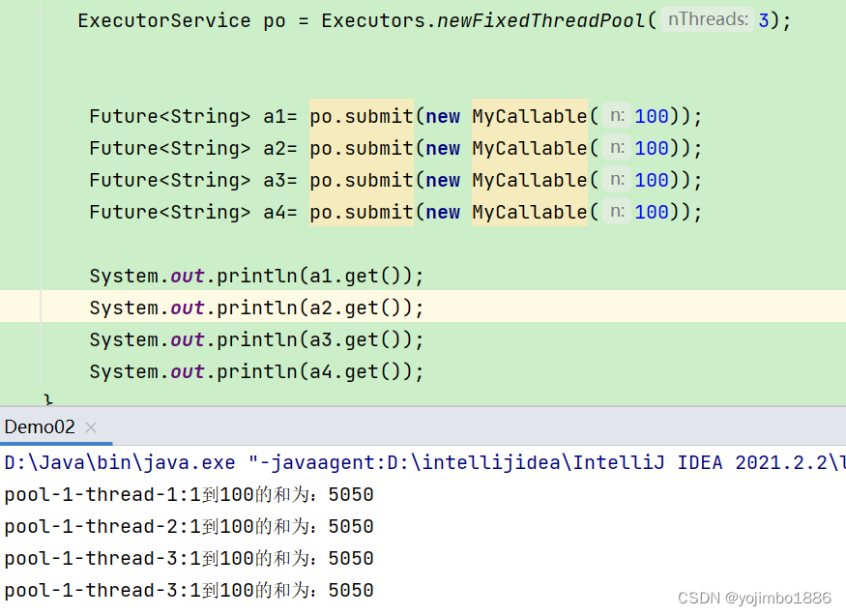Close the Demo02 console tab

[90, 426]
